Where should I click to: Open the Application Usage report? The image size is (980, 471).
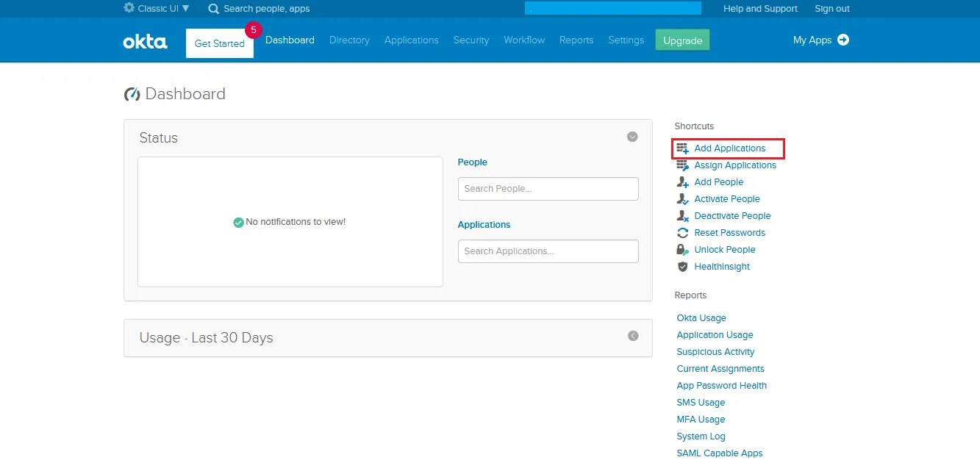[715, 335]
